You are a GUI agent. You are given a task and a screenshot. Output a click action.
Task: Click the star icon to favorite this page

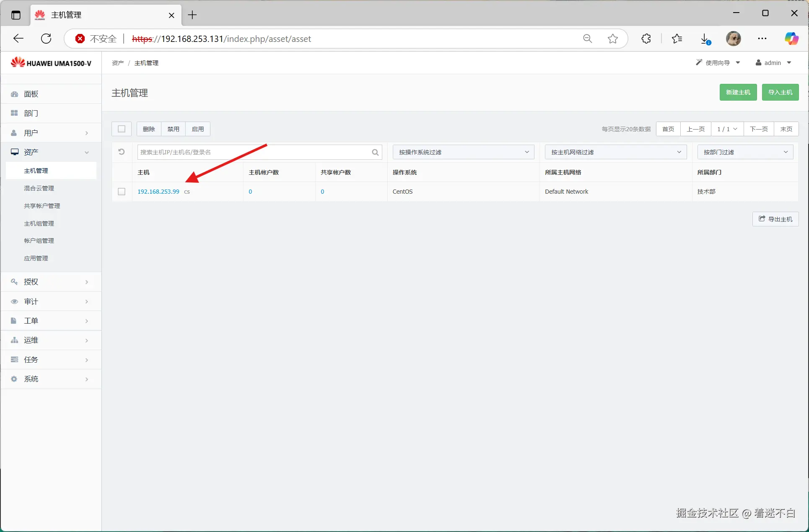(x=612, y=39)
